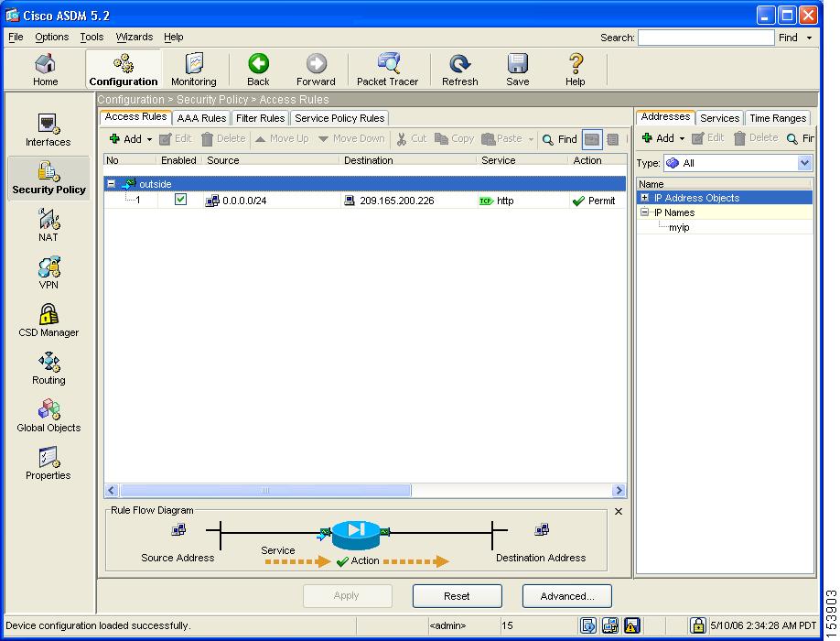Click Move Down in rules toolbar
This screenshot has height=641, width=840.
point(351,139)
